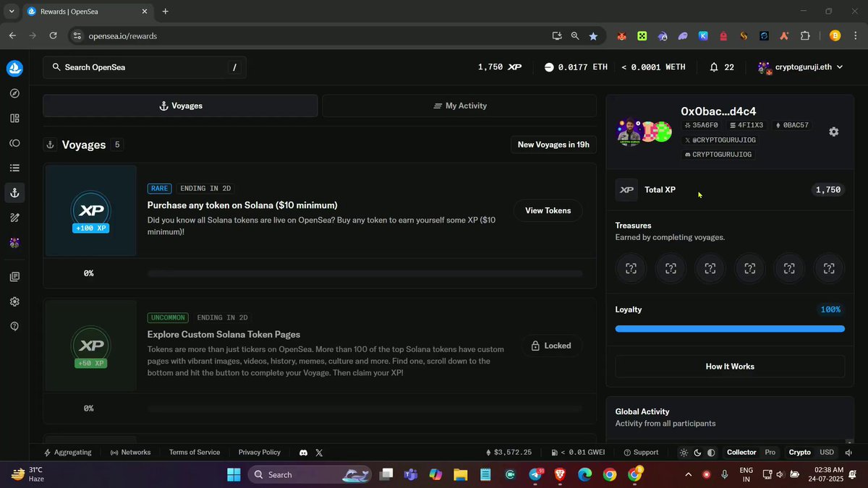Switch to dark theme moon icon
868x488 pixels.
pyautogui.click(x=697, y=453)
